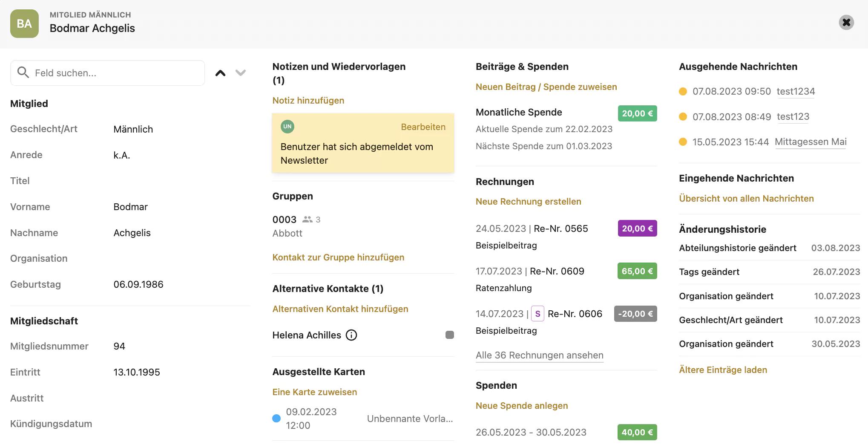Edit the newsletter unsubscribe note
Viewport: 868px width, 445px height.
(x=423, y=127)
